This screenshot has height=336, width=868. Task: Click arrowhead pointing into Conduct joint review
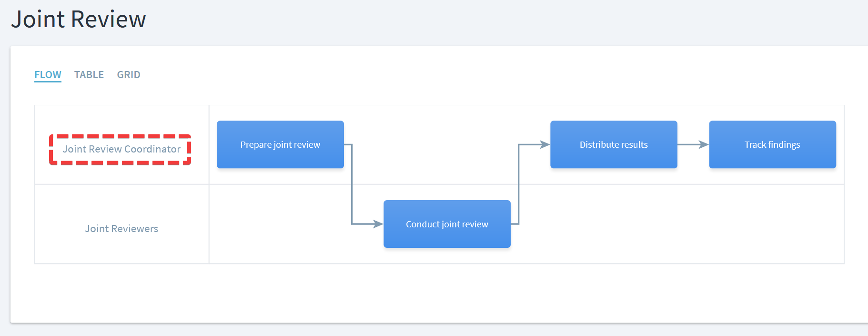(x=378, y=224)
